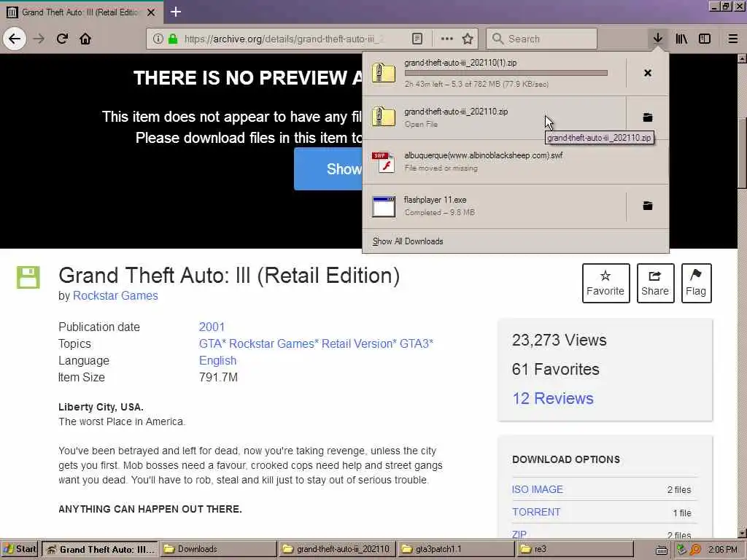This screenshot has width=747, height=560.
Task: Click the green padlock security icon
Action: [173, 39]
